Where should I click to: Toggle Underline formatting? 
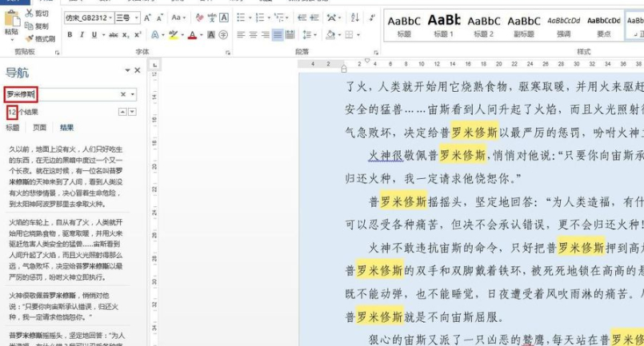[94, 35]
